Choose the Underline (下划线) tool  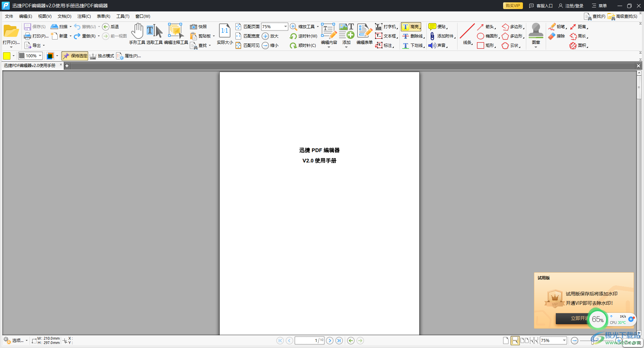click(x=413, y=46)
